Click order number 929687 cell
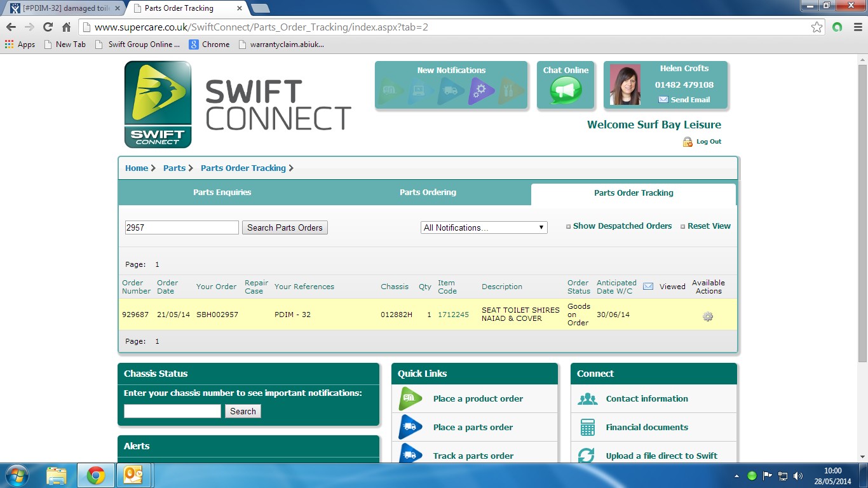The image size is (868, 488). coord(135,315)
